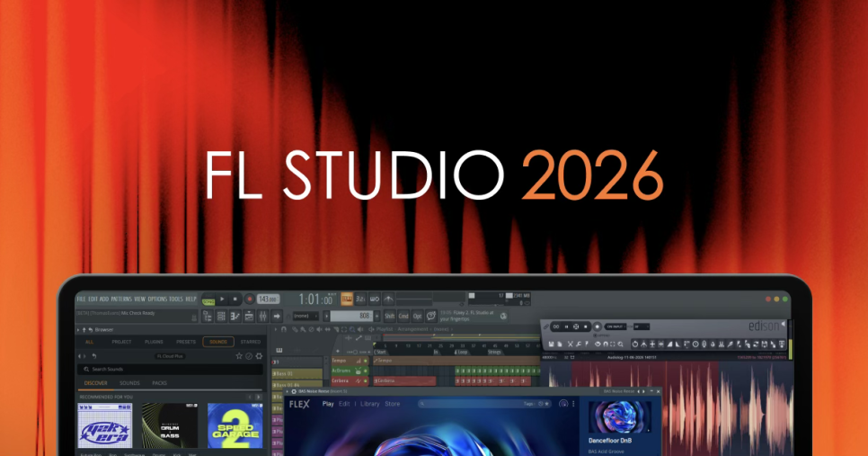Viewport: 868px width, 456px height.
Task: Select the PLUGINS tab in Browser
Action: tap(154, 341)
